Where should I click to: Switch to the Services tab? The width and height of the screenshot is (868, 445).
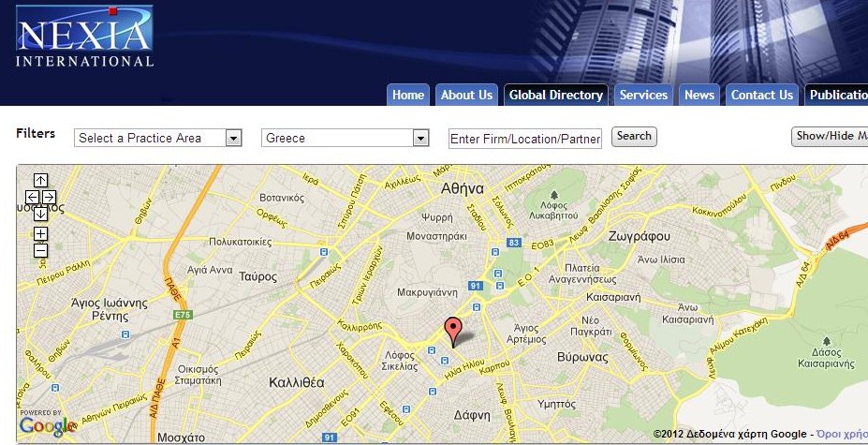tap(643, 95)
